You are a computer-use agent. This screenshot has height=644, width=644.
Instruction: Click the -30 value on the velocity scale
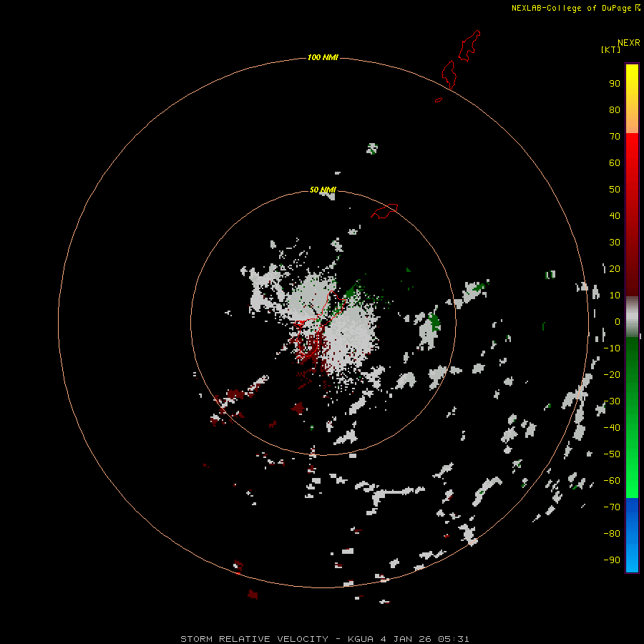(x=612, y=401)
